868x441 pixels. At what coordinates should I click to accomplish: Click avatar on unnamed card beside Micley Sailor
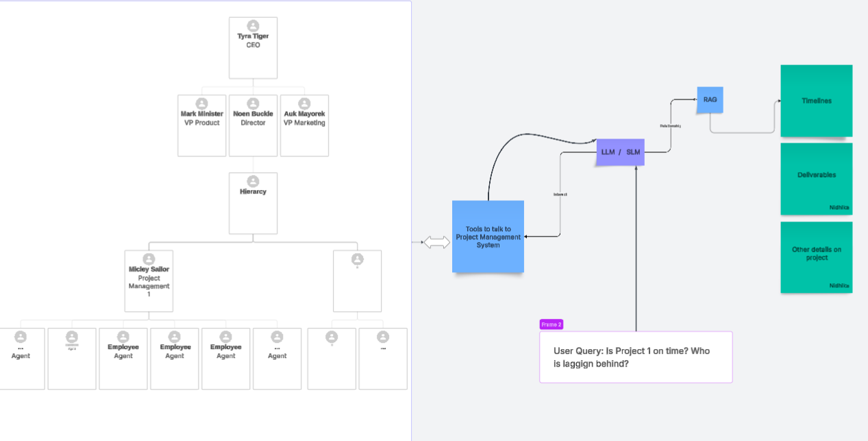357,259
